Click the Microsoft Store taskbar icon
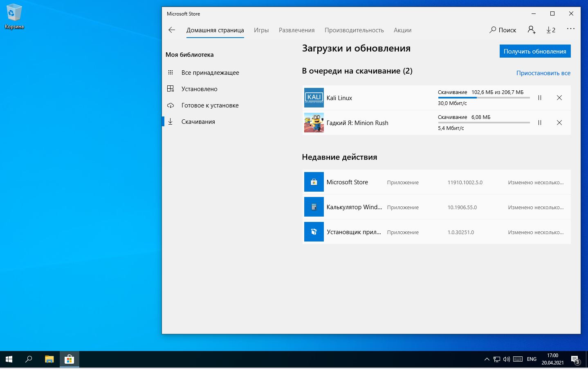588x369 pixels. click(x=69, y=359)
